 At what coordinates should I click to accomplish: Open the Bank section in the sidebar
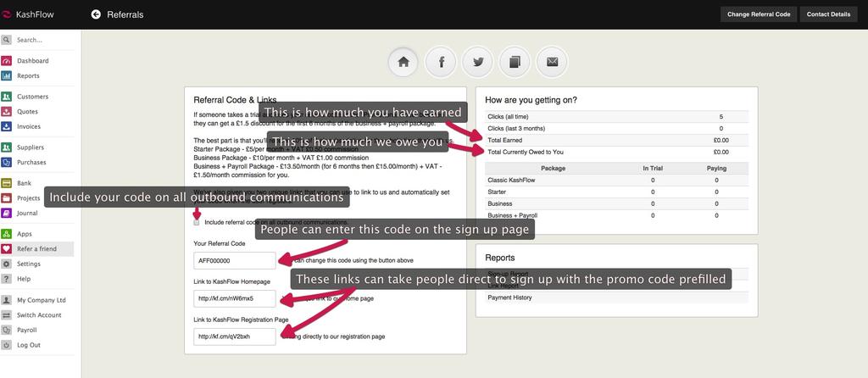(25, 183)
